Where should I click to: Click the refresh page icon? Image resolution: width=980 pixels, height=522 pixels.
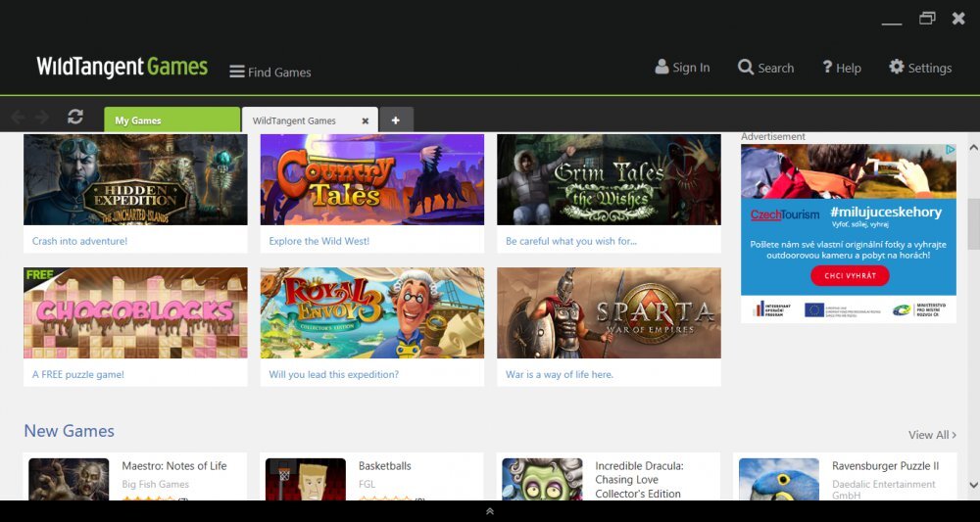[x=75, y=117]
